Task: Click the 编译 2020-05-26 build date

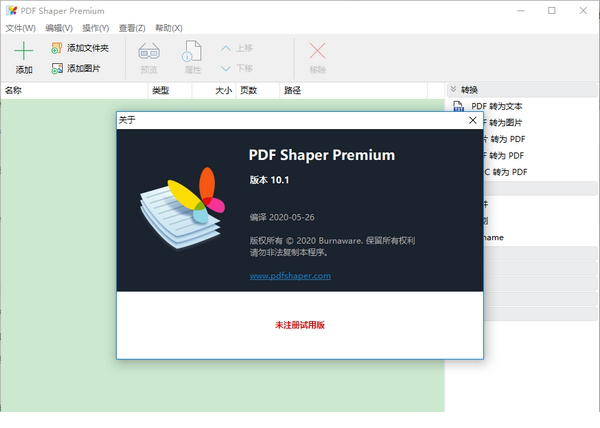Action: 282,217
